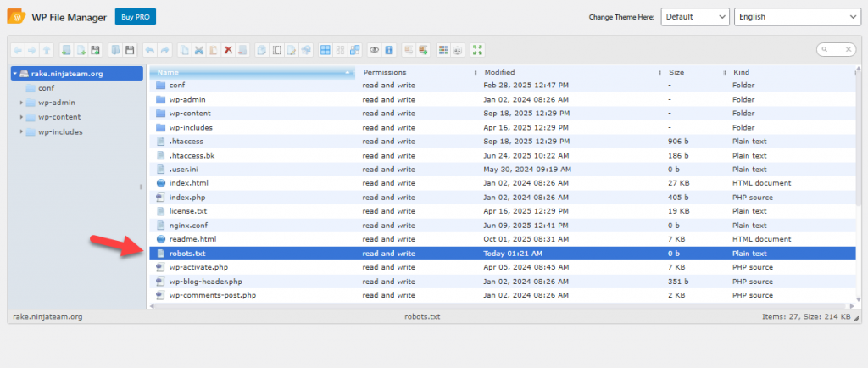Click the back navigation arrow
Screen dimensions: 868x368
[x=19, y=50]
